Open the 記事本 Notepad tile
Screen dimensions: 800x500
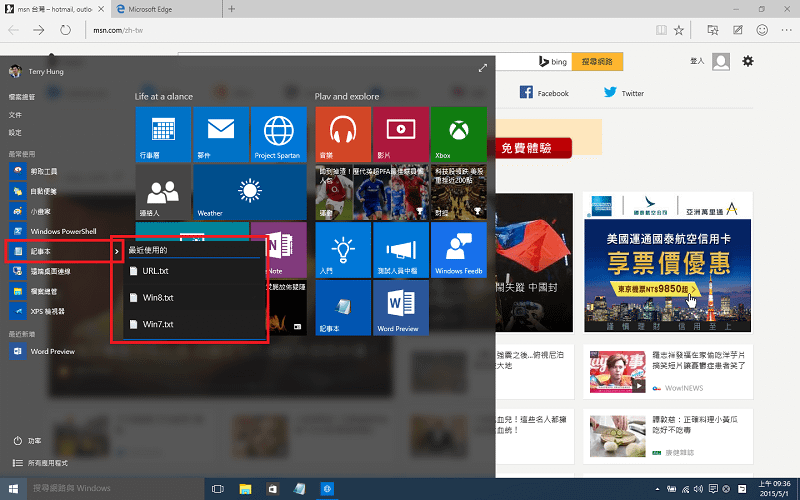tap(343, 308)
